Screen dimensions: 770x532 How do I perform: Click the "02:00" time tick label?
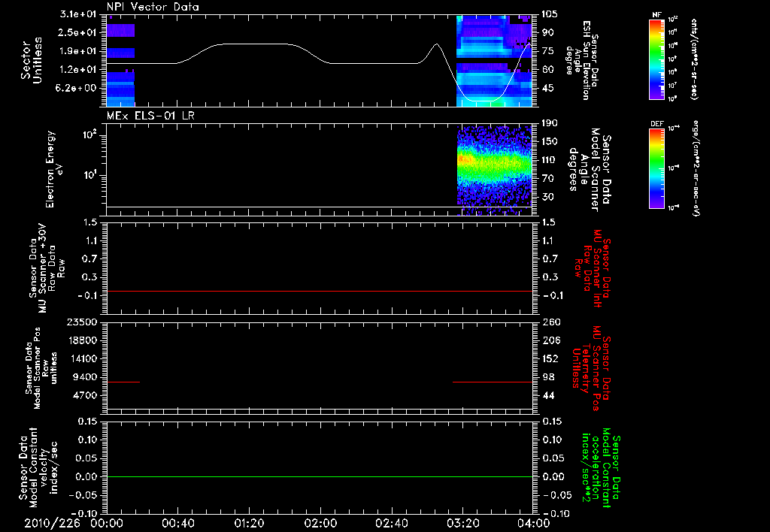[x=320, y=524]
